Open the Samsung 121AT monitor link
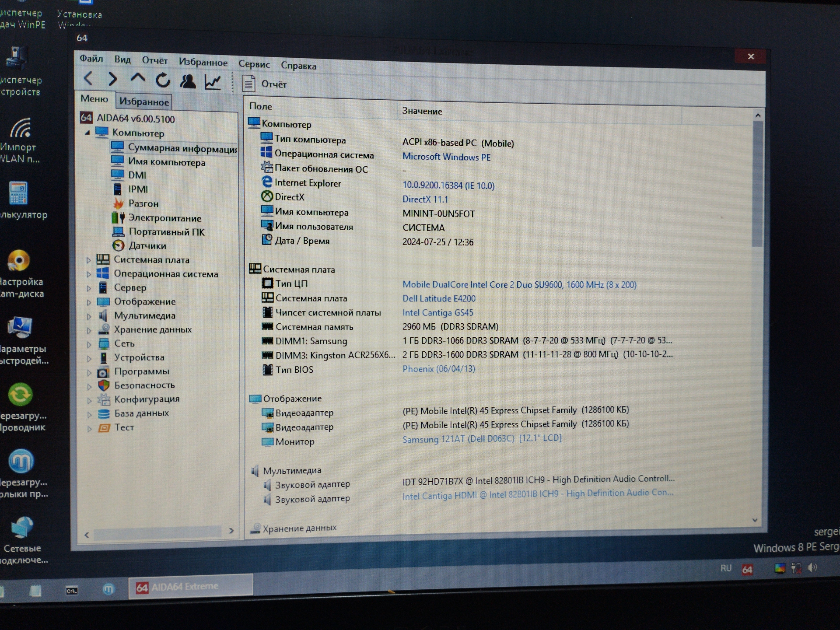The image size is (840, 630). 482,438
